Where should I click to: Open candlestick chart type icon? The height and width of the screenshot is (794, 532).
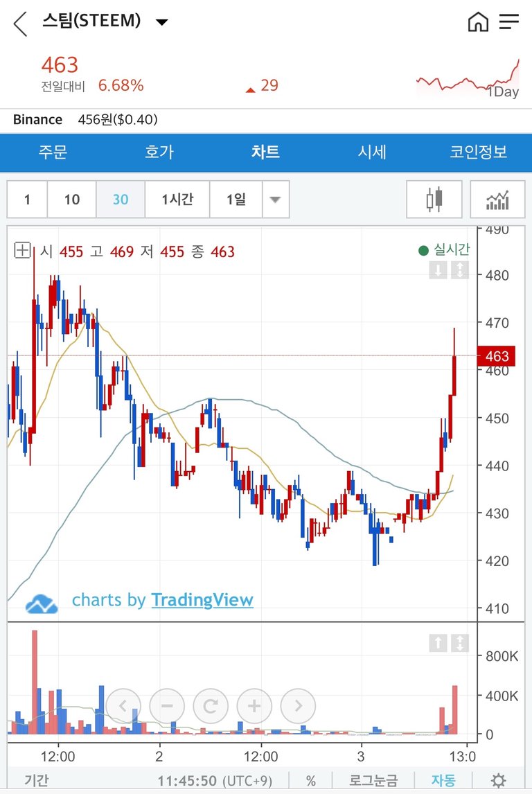click(x=434, y=200)
